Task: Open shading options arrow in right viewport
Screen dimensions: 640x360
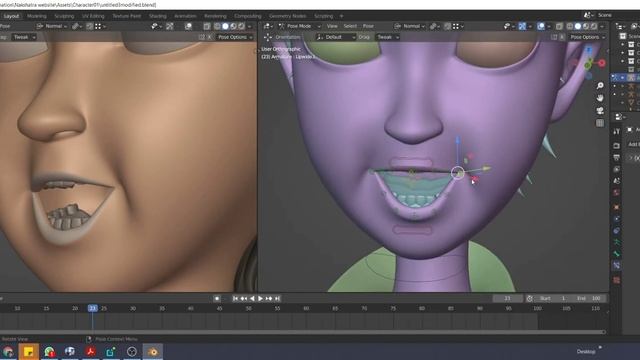Action: (x=602, y=26)
